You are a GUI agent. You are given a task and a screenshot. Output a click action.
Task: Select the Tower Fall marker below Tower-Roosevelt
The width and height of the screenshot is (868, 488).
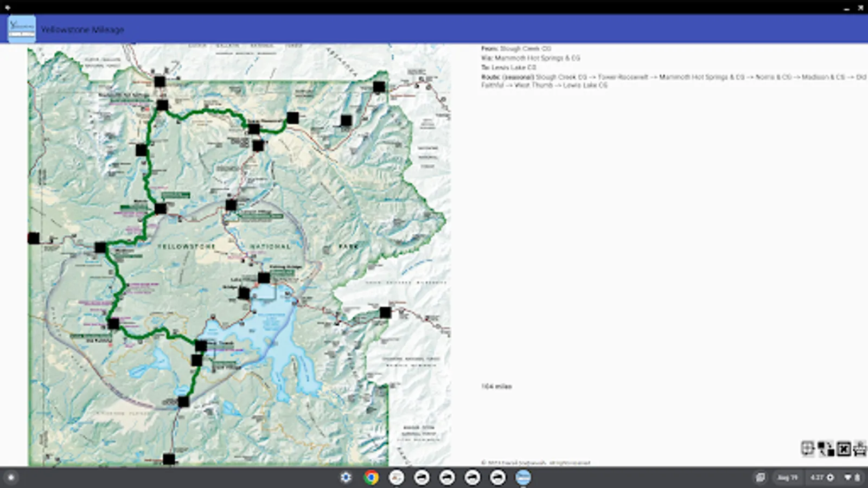click(258, 145)
